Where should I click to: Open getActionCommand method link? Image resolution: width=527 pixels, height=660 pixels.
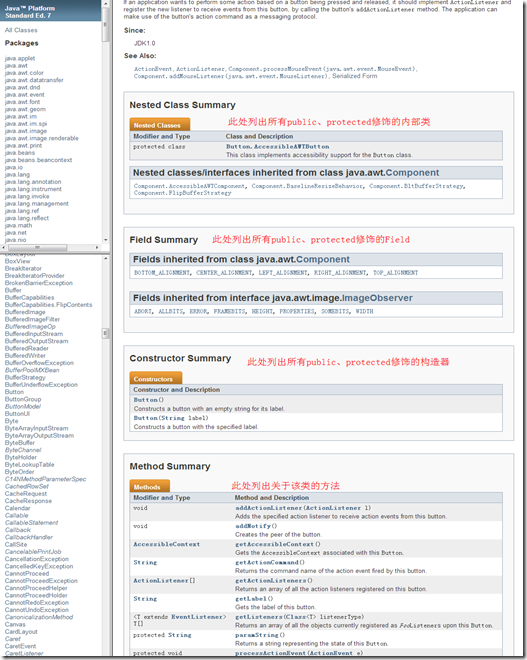pos(266,562)
